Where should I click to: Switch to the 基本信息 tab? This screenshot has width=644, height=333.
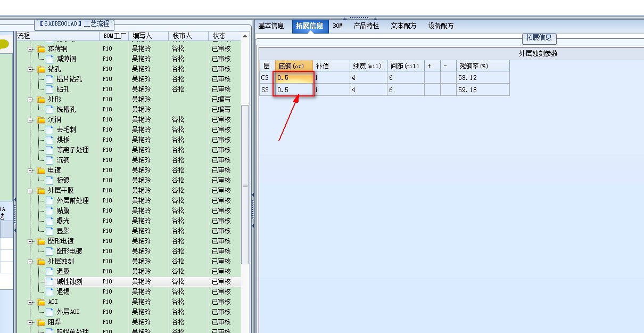(x=271, y=26)
